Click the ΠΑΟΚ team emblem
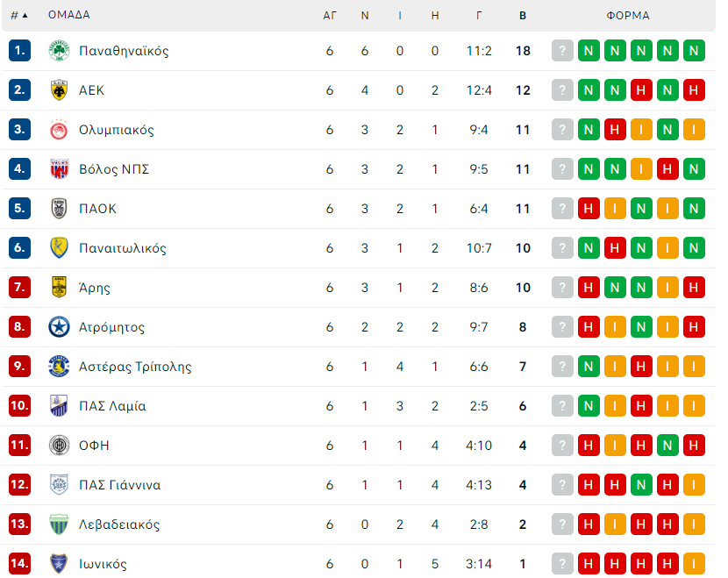 59,209
